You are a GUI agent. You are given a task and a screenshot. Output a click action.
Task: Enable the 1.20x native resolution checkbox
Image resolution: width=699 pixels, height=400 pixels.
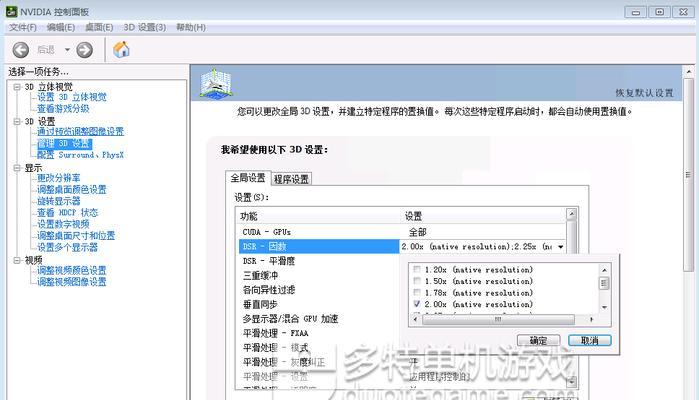417,269
